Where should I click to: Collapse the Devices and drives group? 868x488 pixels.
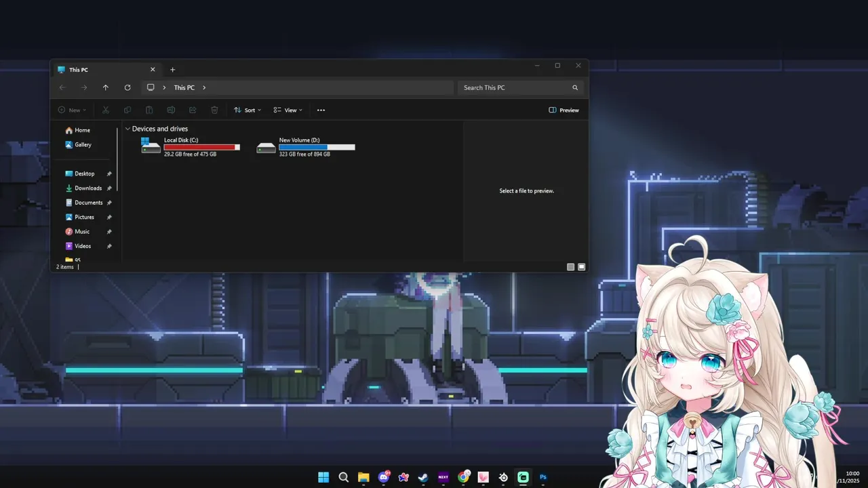coord(127,129)
